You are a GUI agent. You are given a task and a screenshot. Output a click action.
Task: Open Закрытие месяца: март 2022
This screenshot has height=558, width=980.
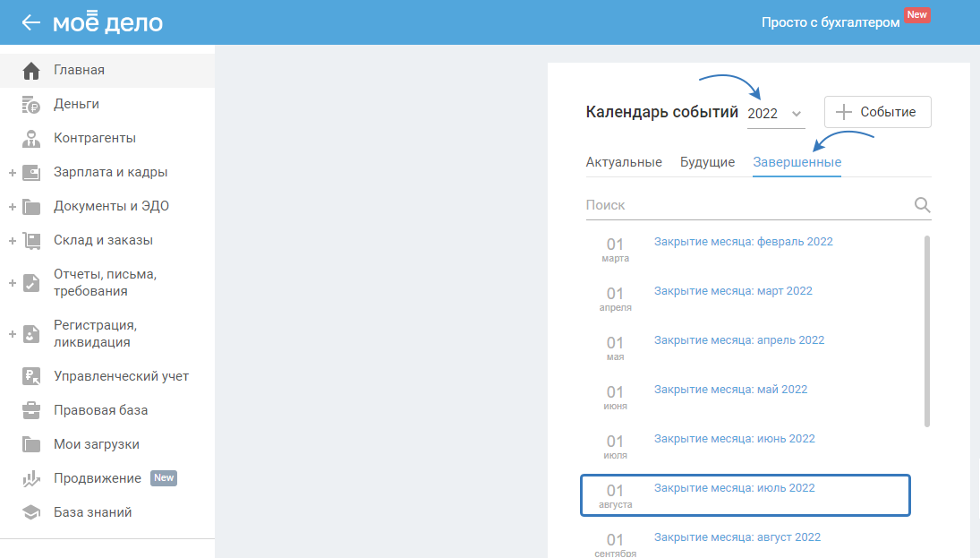[733, 291]
